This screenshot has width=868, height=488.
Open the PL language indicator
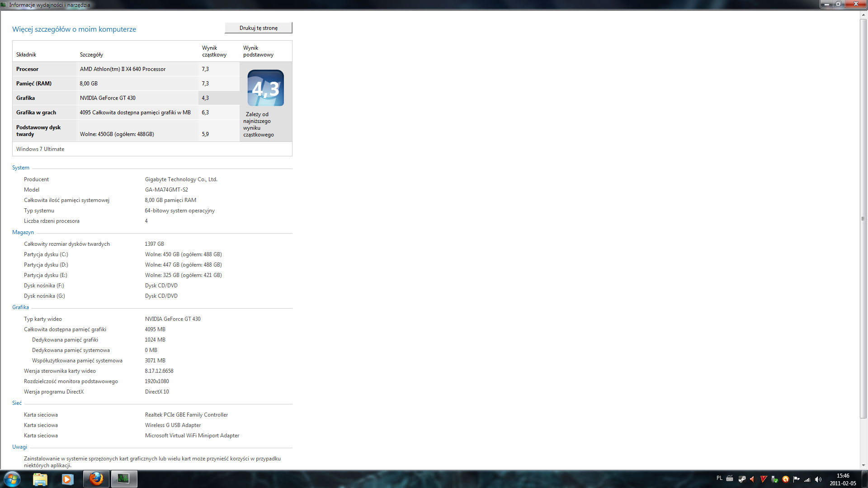coord(719,478)
